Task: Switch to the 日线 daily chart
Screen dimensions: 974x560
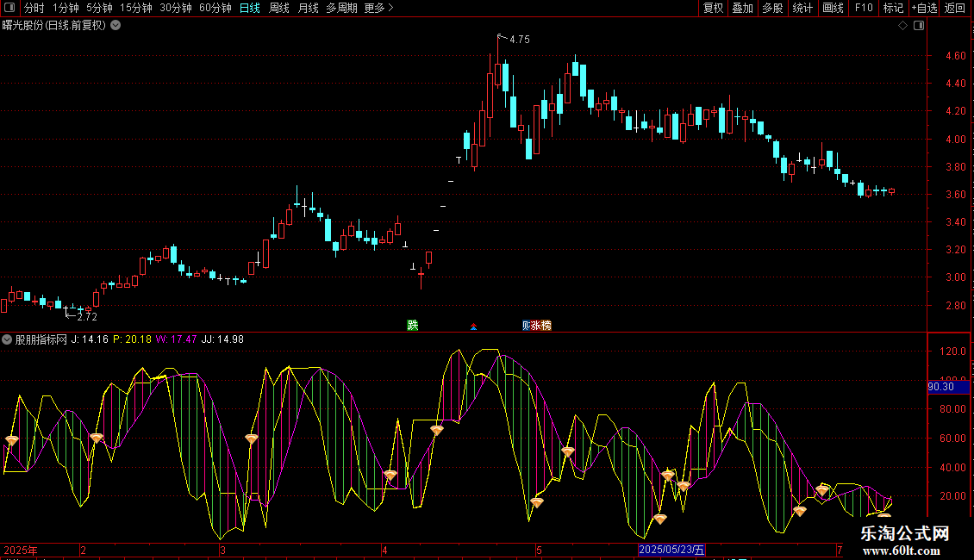Action: [250, 8]
